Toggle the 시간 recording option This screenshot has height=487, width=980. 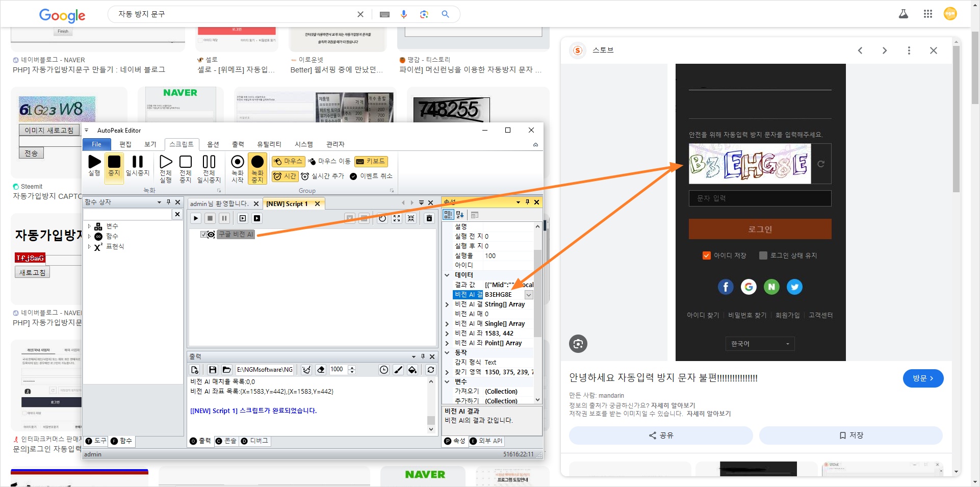(285, 176)
